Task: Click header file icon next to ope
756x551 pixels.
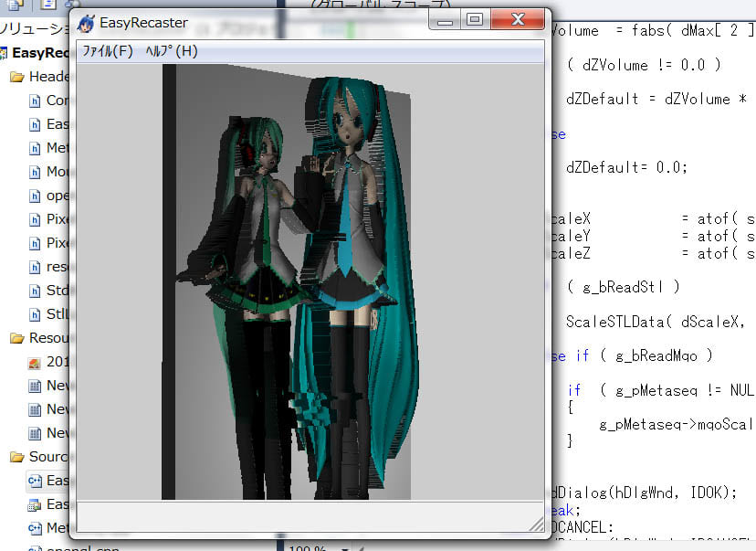Action: point(35,196)
